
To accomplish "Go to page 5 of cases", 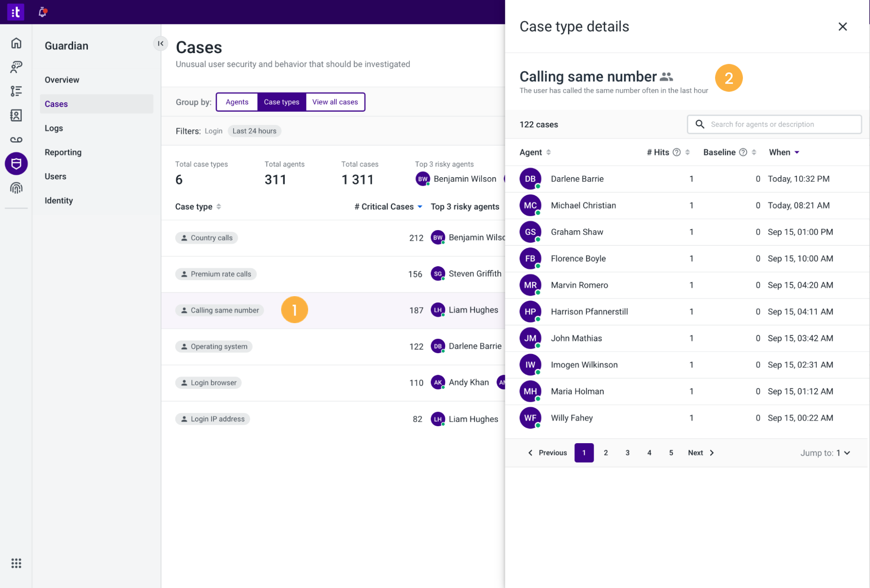I will point(671,453).
